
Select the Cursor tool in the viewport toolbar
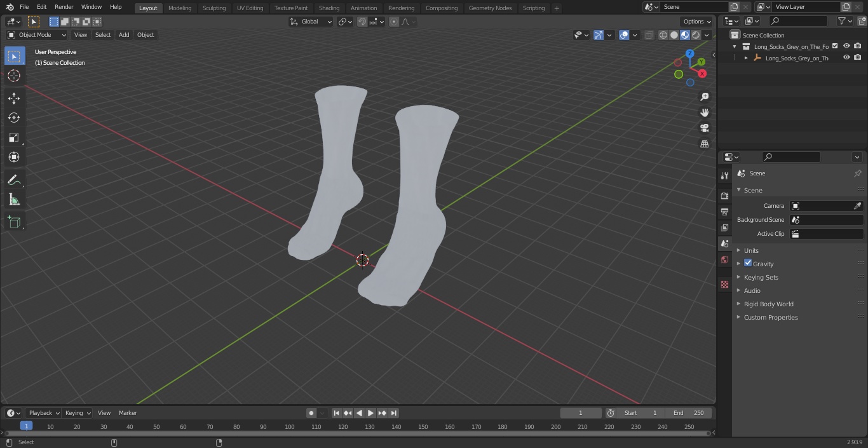pos(14,76)
